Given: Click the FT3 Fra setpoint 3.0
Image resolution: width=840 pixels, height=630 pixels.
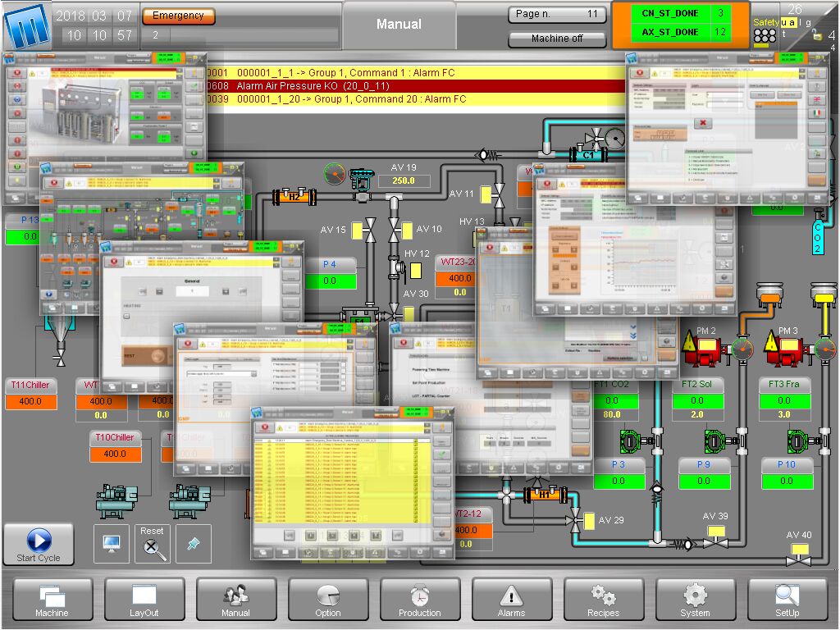Looking at the screenshot, I should [784, 414].
